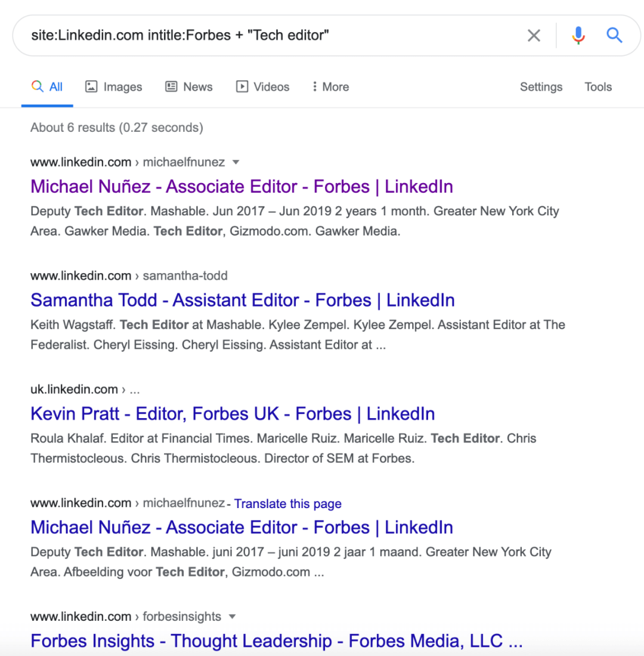This screenshot has width=644, height=656.
Task: Click the snippet mentioning 'Jun 2017 – Jun 2019'
Action: click(x=295, y=221)
